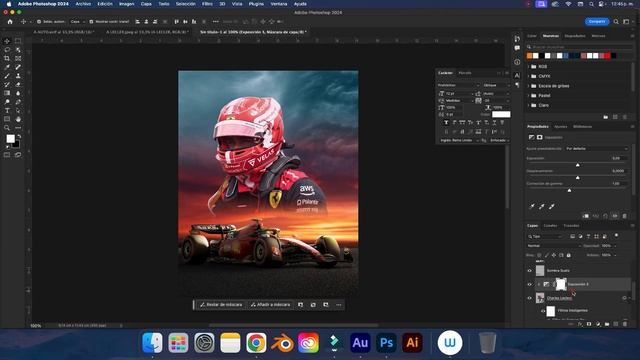Select the Lasso tool

[x=7, y=50]
